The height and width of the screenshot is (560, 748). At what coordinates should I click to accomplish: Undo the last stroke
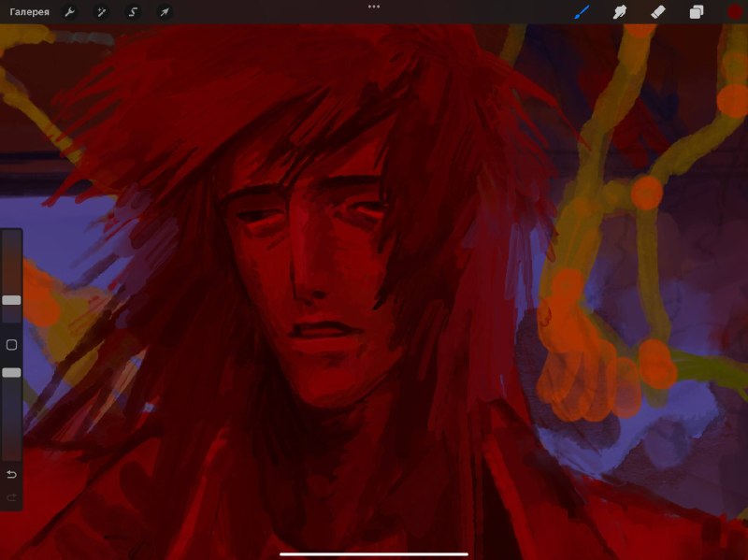point(11,474)
